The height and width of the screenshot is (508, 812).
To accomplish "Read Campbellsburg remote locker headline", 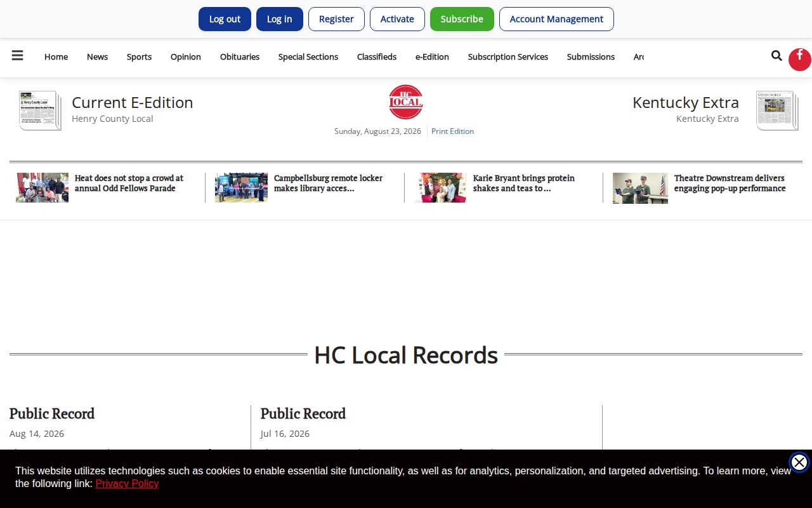I will click(x=328, y=183).
